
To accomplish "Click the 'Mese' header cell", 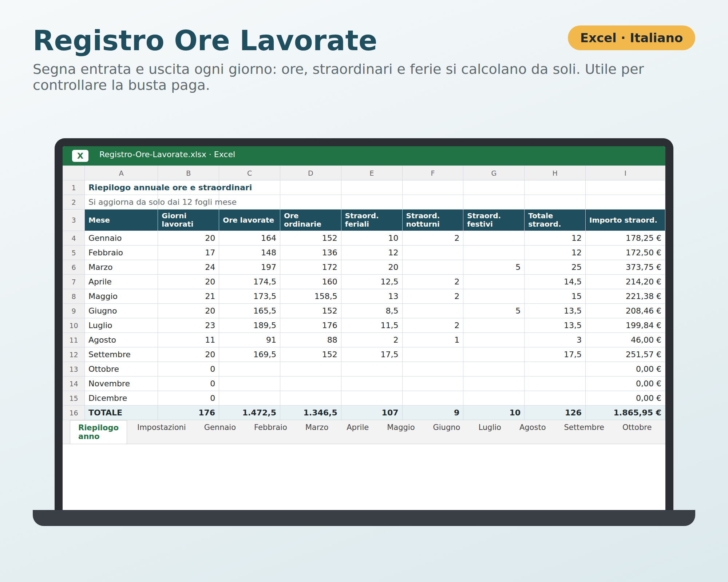I will pos(121,220).
